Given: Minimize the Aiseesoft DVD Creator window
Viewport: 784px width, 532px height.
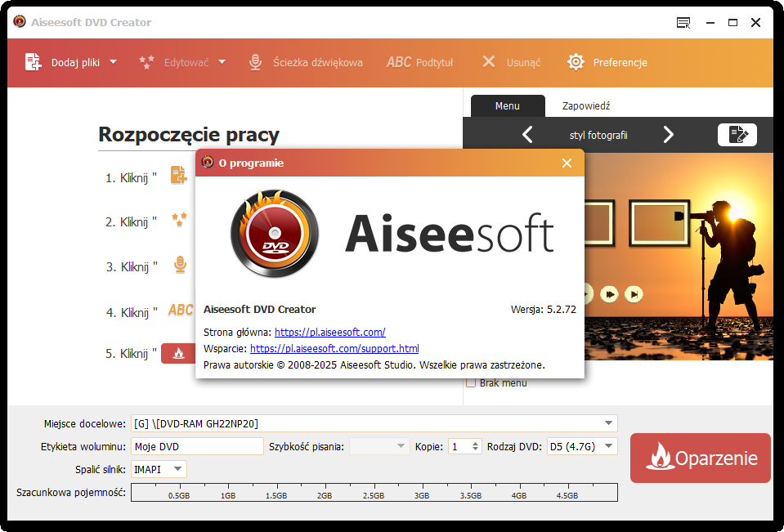Looking at the screenshot, I should tap(710, 23).
